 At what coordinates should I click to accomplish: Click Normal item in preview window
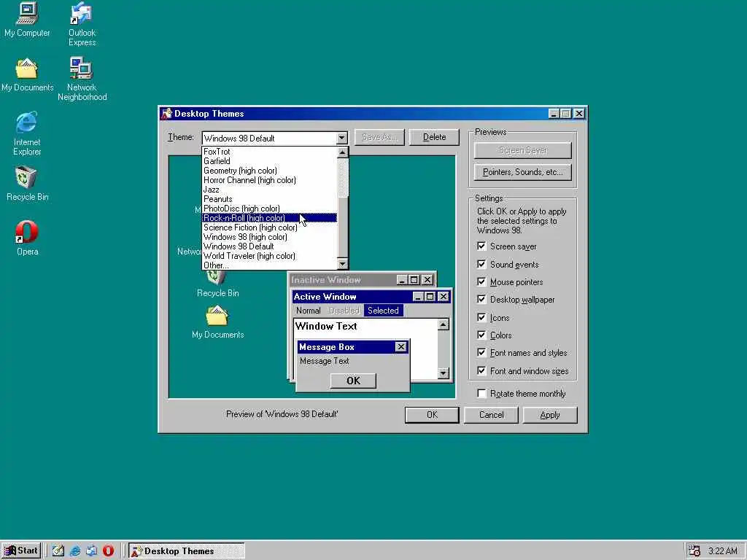click(309, 311)
